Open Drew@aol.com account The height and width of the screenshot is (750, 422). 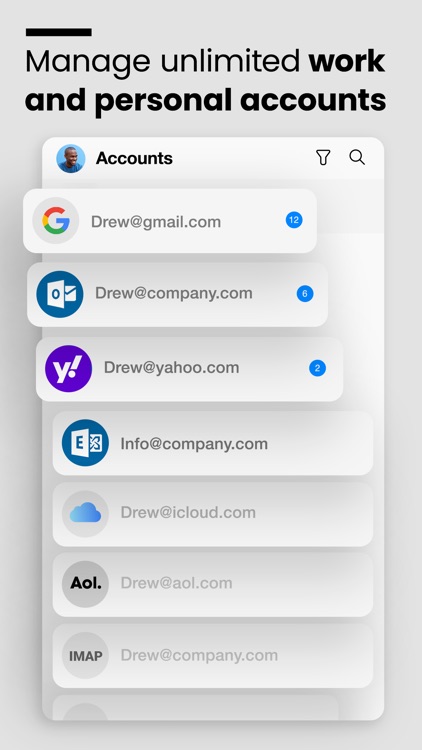pos(213,584)
